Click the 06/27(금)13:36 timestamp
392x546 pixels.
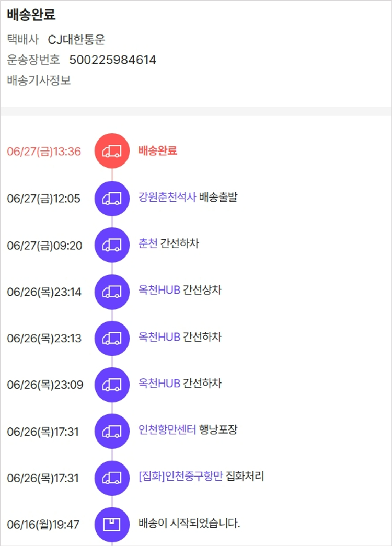point(44,152)
